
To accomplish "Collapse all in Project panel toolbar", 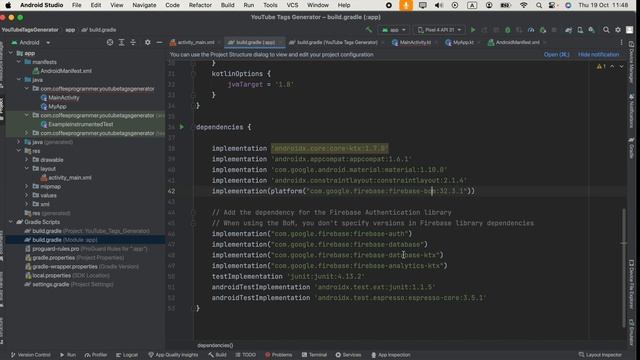I will click(x=133, y=42).
